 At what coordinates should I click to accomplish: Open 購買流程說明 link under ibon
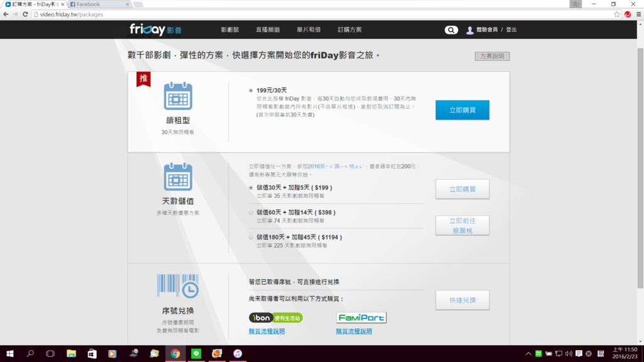267,331
